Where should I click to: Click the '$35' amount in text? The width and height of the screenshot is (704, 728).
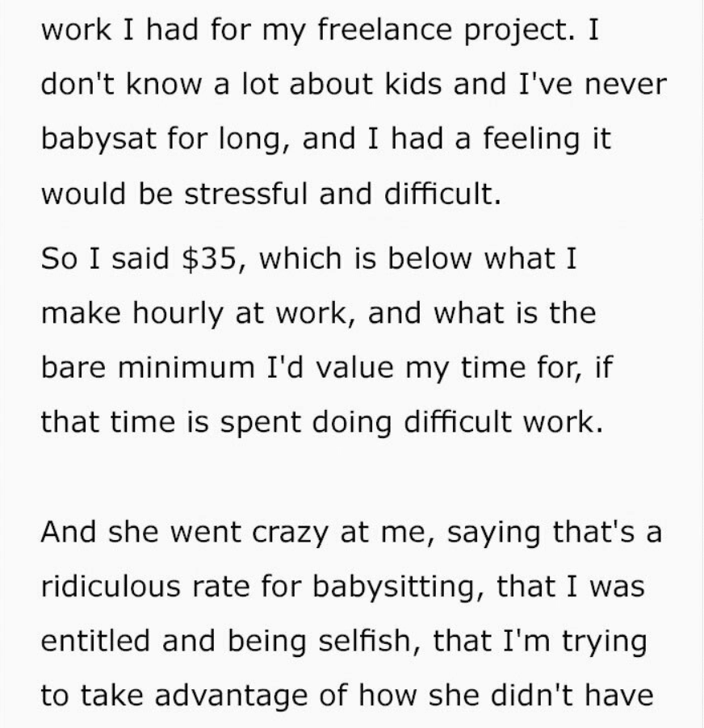pos(209,258)
